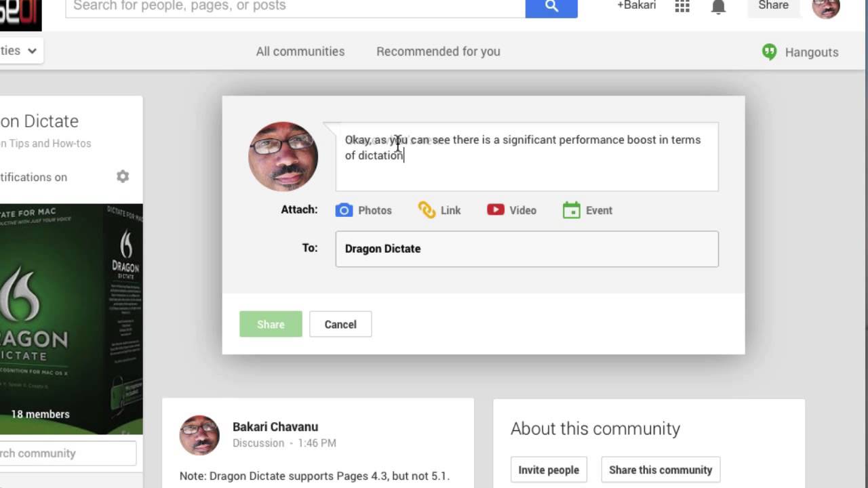Open the Google apps grid icon
Screen dimensions: 868x488
682,6
